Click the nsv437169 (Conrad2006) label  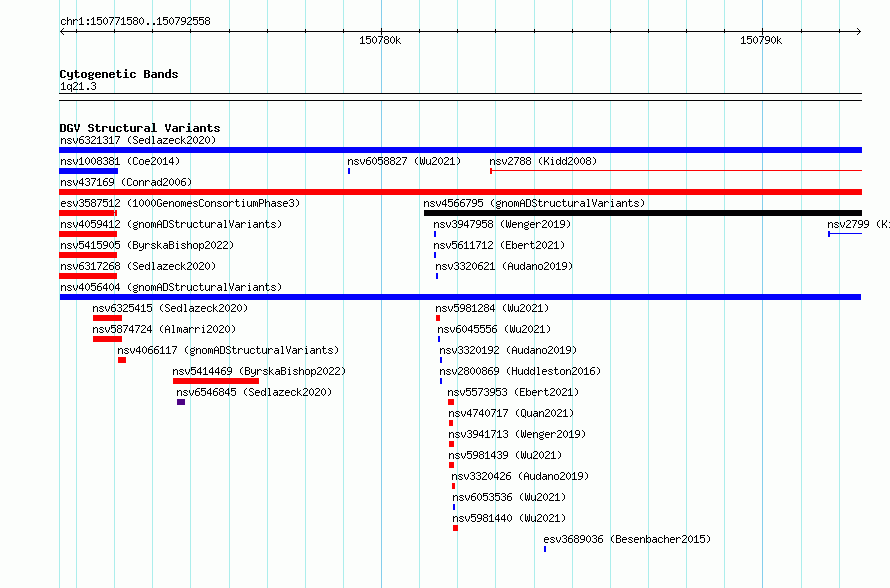pos(126,182)
